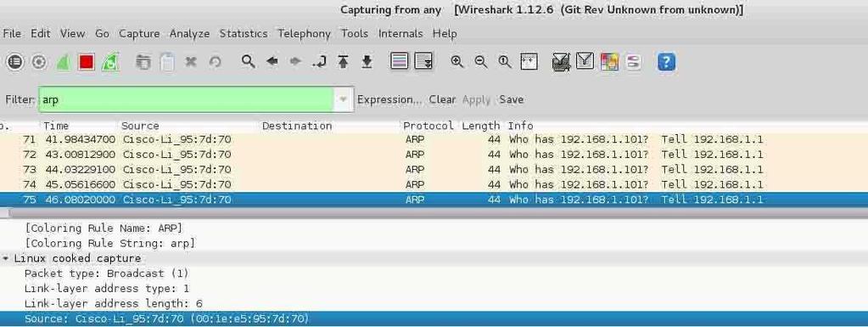Expand the filter history dropdown arrow

[344, 99]
